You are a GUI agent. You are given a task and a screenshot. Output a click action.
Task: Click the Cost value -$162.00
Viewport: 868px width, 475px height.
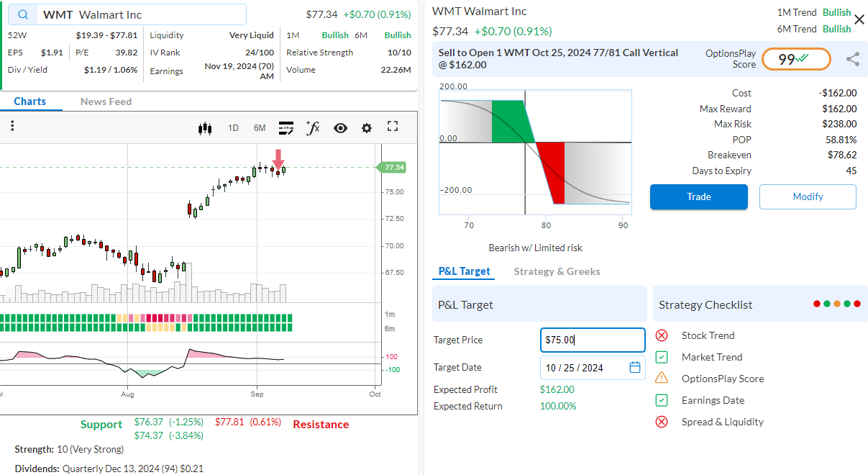(838, 94)
